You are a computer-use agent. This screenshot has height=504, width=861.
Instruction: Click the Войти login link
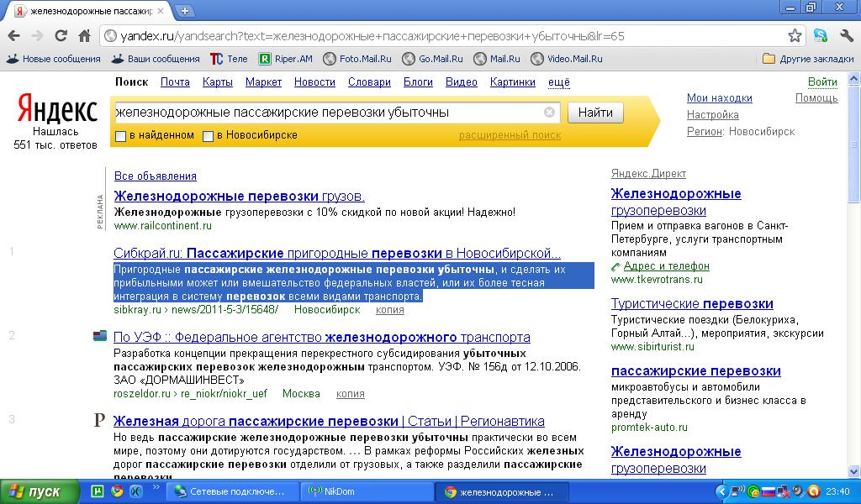[822, 82]
